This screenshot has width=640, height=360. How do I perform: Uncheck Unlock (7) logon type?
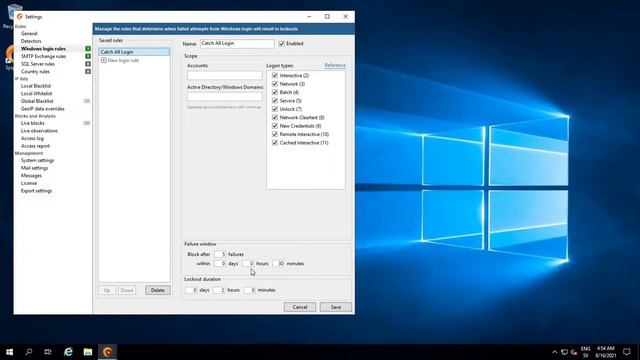point(275,109)
